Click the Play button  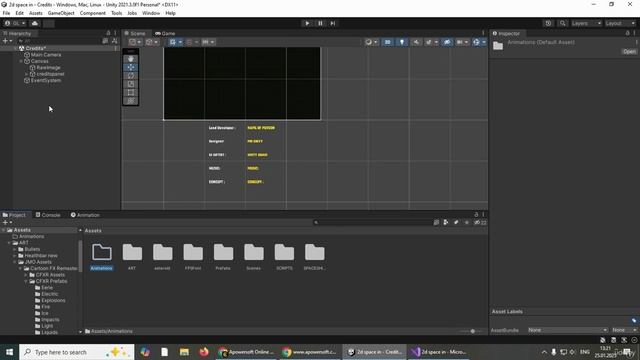coord(307,23)
